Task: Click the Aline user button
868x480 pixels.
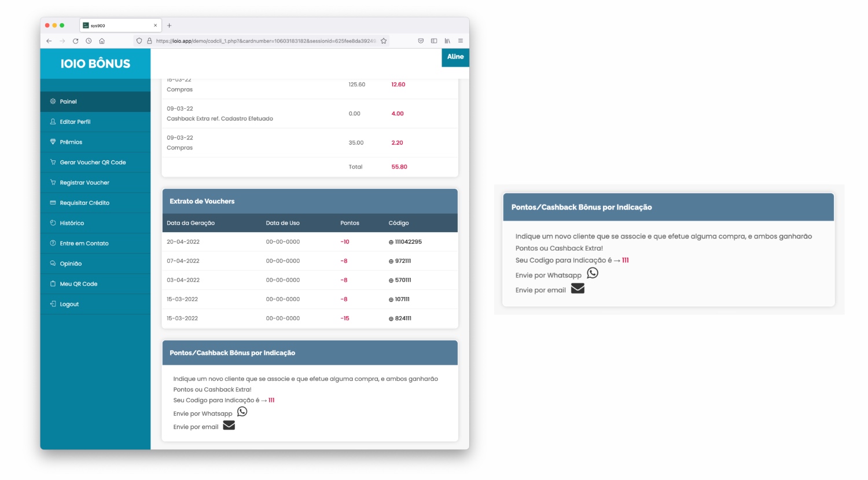Action: (x=455, y=57)
